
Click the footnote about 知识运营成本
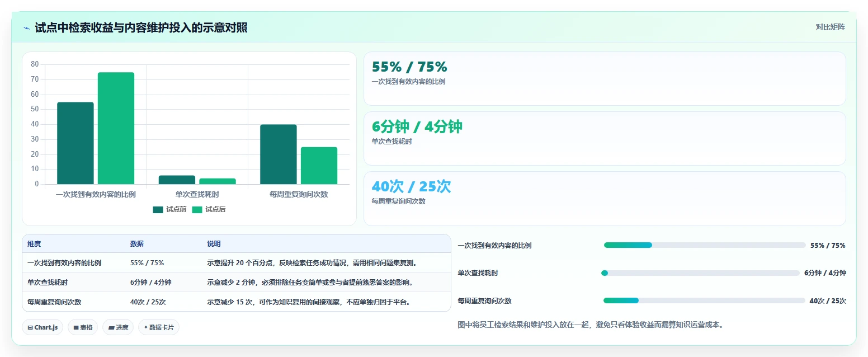591,324
